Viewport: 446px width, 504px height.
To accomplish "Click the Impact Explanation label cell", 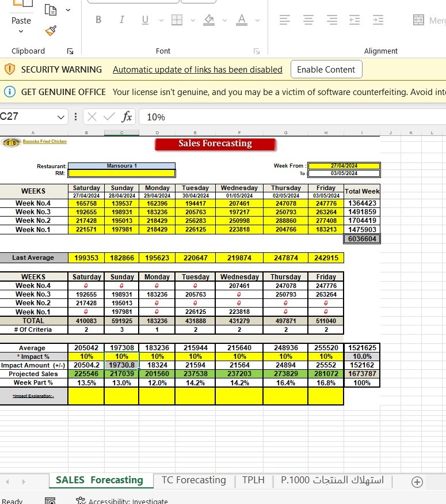I will (34, 396).
